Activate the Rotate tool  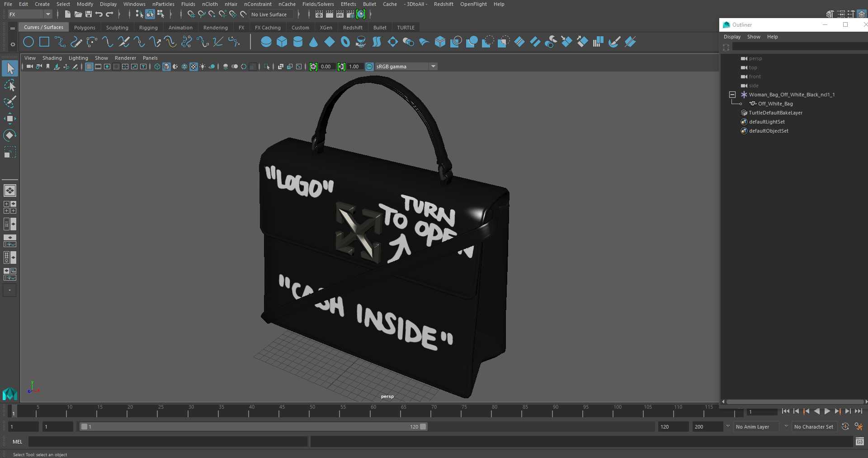pos(10,135)
